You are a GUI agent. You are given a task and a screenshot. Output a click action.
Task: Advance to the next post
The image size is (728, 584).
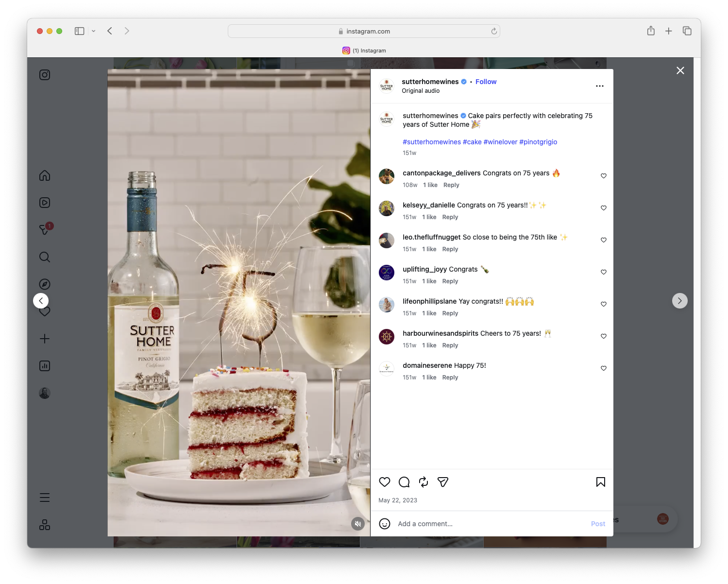click(x=680, y=300)
